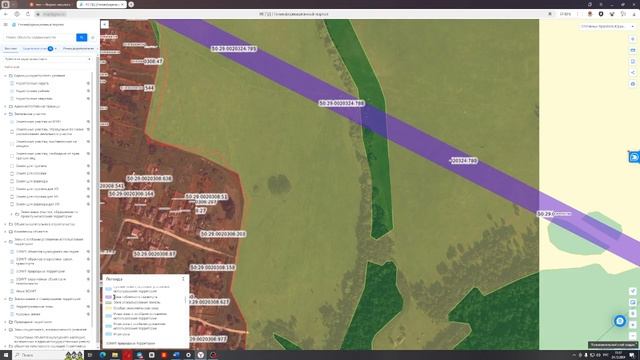This screenshot has width=640, height=360.
Task: Reload the page with browser refresh icon
Action: [x=28, y=14]
